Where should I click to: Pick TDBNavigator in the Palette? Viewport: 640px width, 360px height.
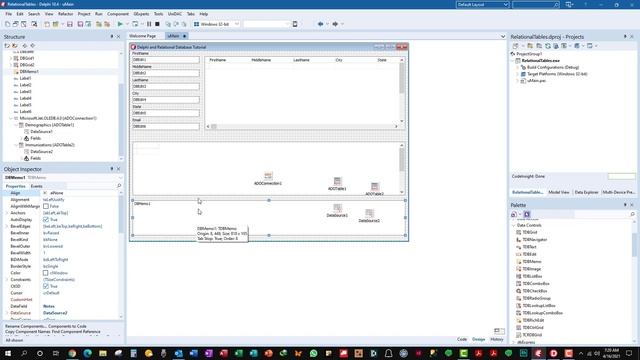(534, 240)
